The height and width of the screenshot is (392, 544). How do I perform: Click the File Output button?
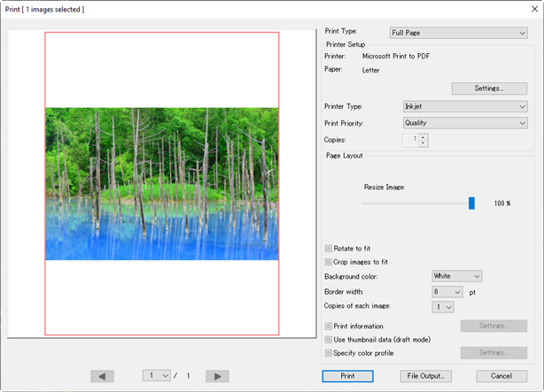(x=425, y=376)
